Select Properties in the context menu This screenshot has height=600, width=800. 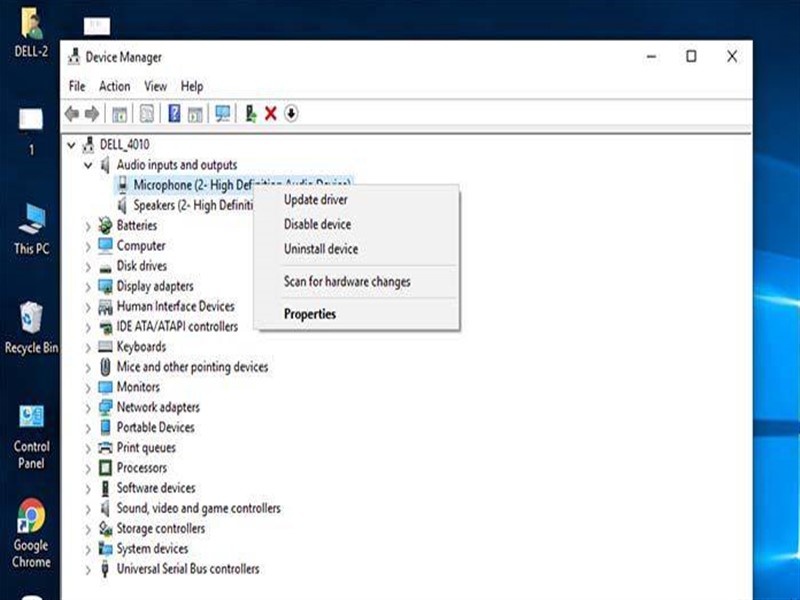310,314
